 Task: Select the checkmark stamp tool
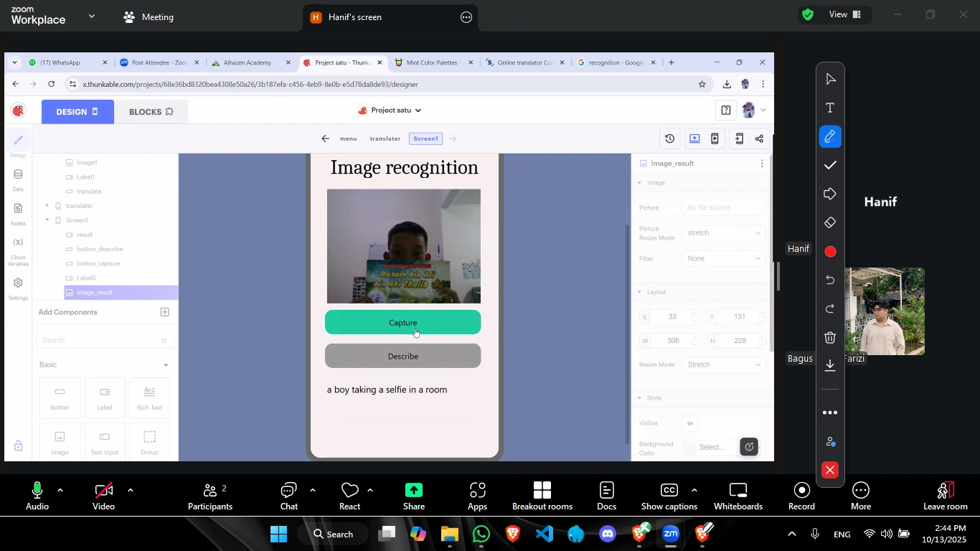click(x=830, y=166)
